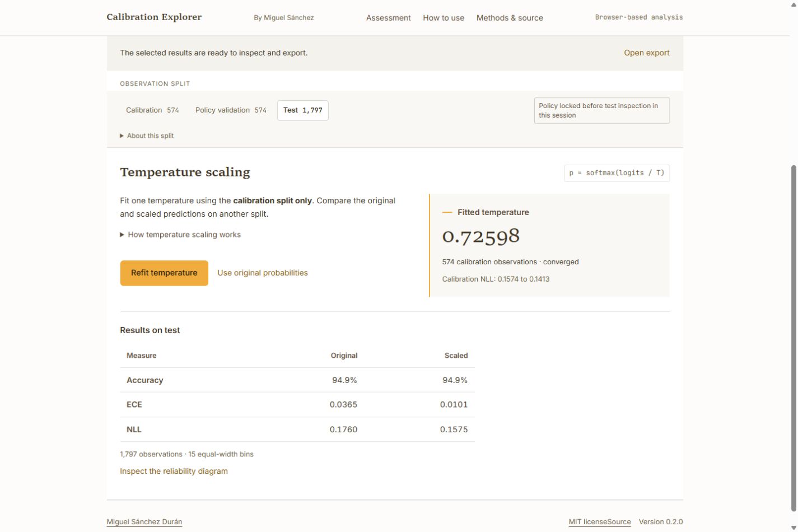Viewport: 798px width, 532px height.
Task: Go to Methods & source
Action: [510, 18]
